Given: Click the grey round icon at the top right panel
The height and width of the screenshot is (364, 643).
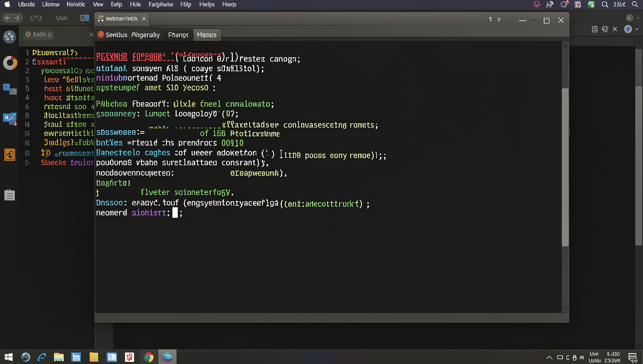Looking at the screenshot, I should click(630, 18).
